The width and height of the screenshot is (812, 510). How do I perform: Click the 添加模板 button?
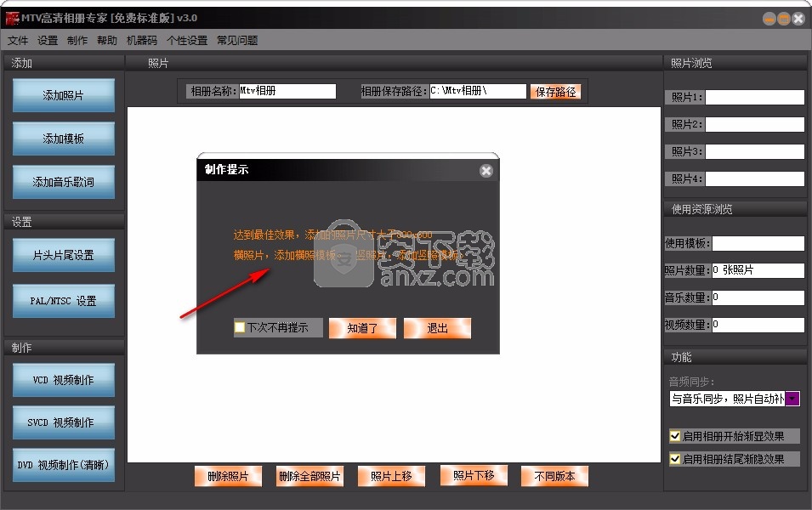[63, 139]
